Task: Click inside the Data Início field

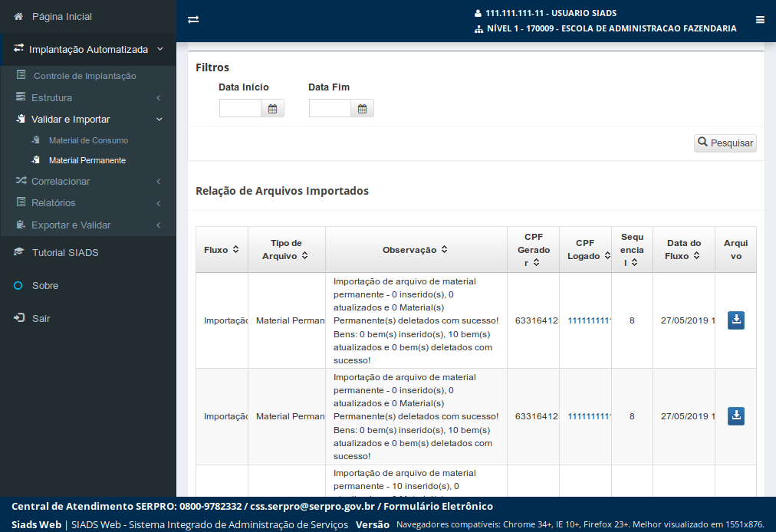Action: coord(240,108)
